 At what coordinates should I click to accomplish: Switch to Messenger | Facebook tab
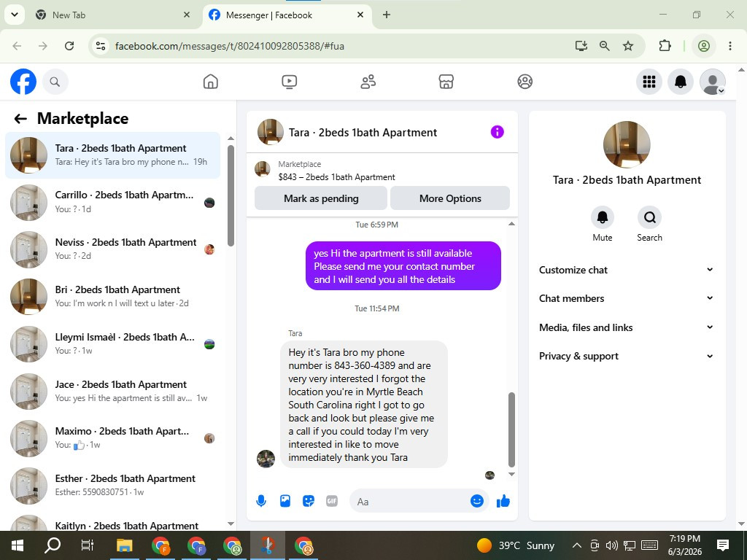click(x=286, y=15)
